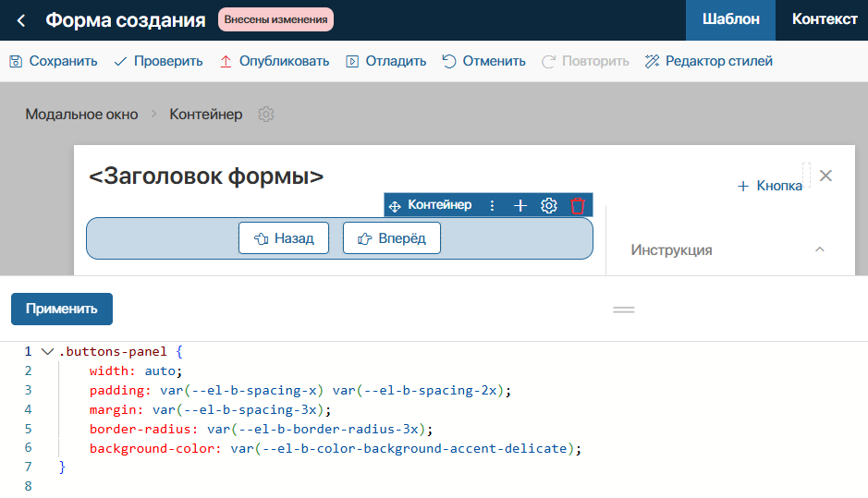868x498 pixels.
Task: Place cursor on background-color line
Action: click(336, 448)
